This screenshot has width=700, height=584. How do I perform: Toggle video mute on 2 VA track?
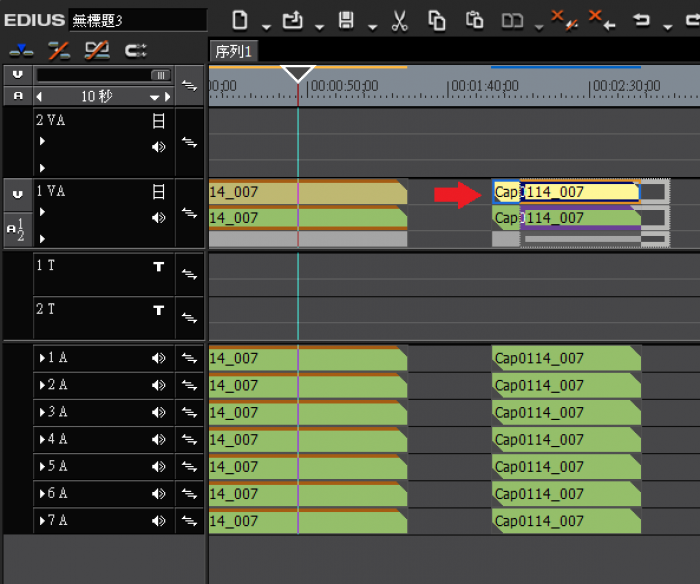click(x=158, y=122)
